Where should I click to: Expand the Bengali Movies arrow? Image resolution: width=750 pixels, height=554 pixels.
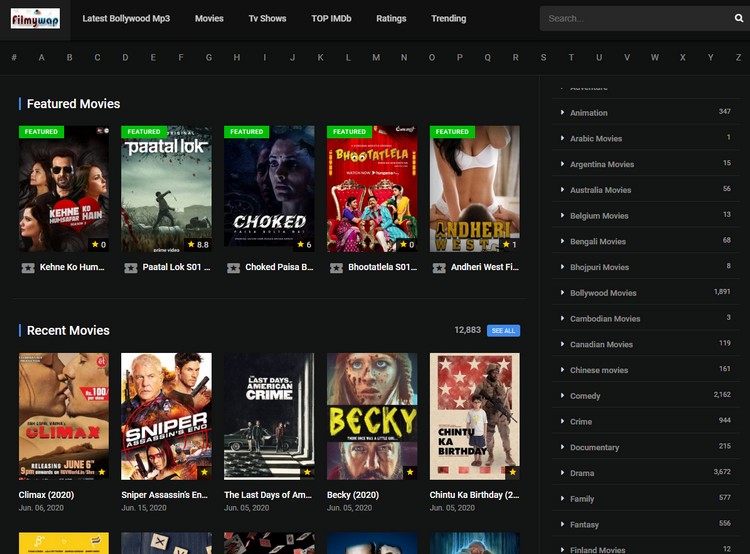point(562,241)
